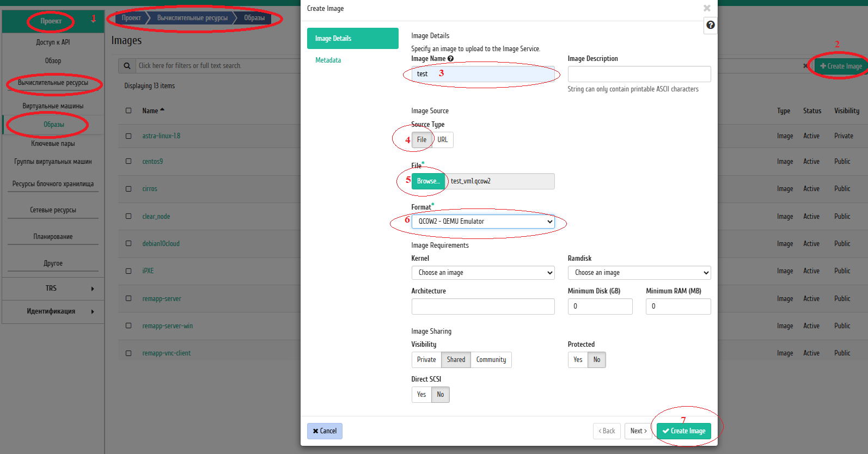868x454 pixels.
Task: Click the Image Description text field
Action: (x=639, y=74)
